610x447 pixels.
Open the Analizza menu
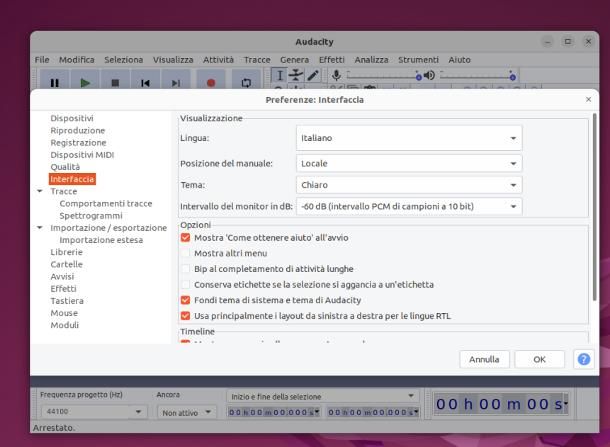(x=371, y=60)
